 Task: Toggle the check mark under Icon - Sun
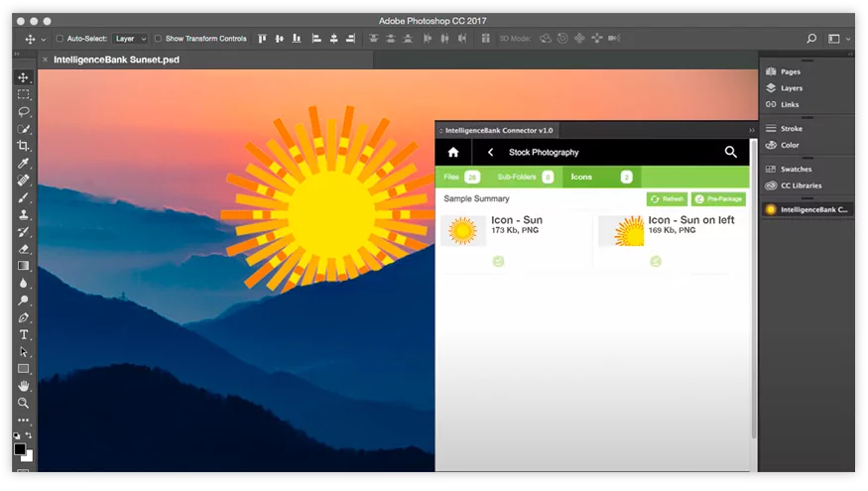498,262
